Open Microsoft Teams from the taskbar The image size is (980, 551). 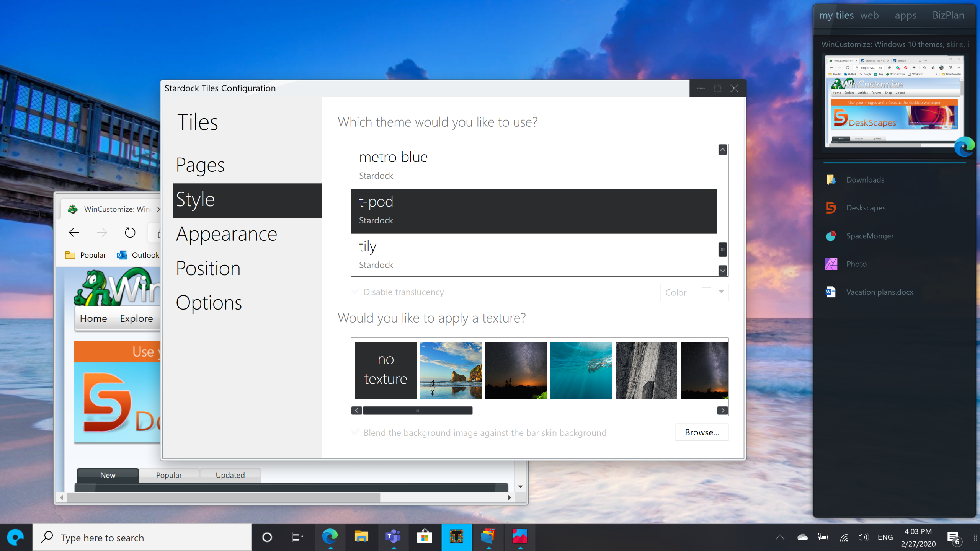[x=393, y=537]
